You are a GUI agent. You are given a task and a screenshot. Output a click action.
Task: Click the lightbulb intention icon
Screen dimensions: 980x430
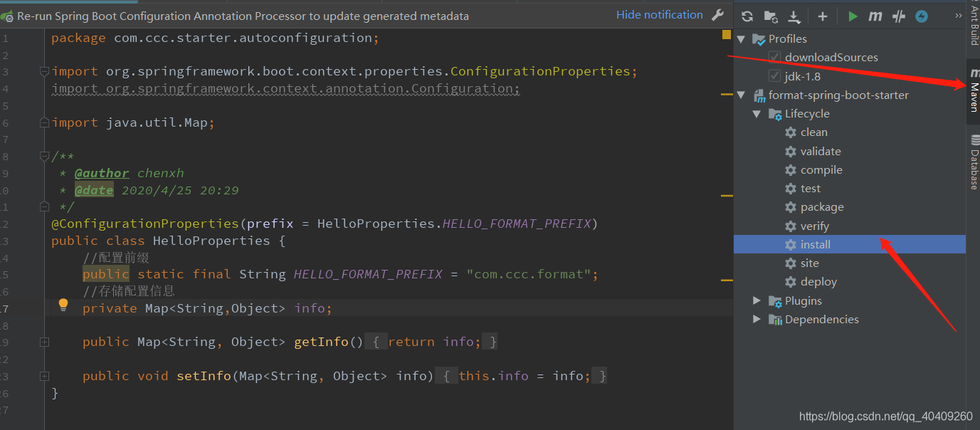pyautogui.click(x=63, y=305)
